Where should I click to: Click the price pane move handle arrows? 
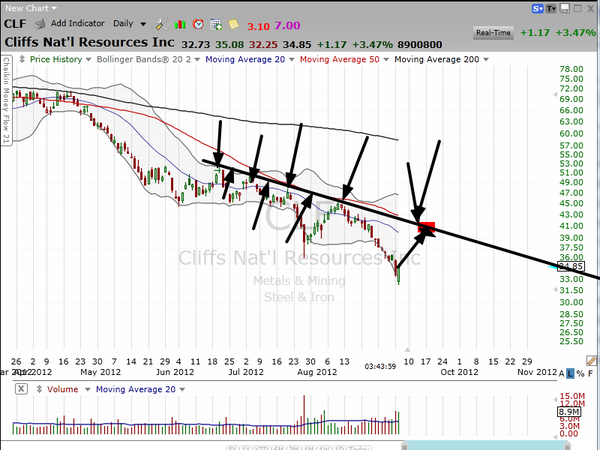[x=22, y=59]
